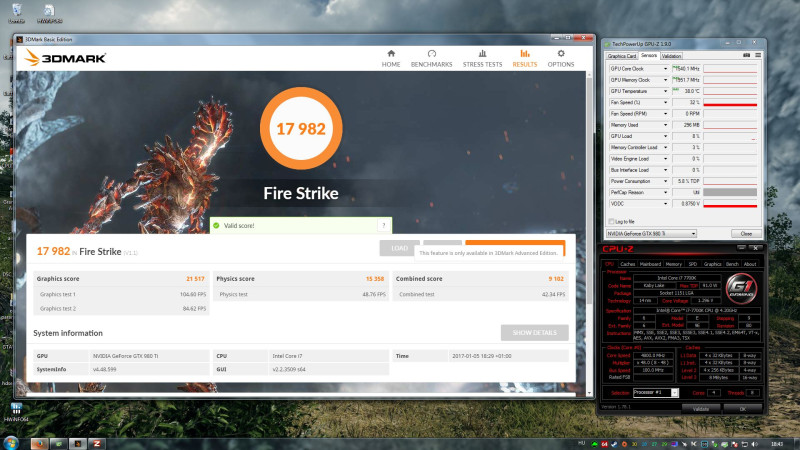Viewport: 800px width, 450px height.
Task: Click the system clock in the taskbar
Action: 777,444
